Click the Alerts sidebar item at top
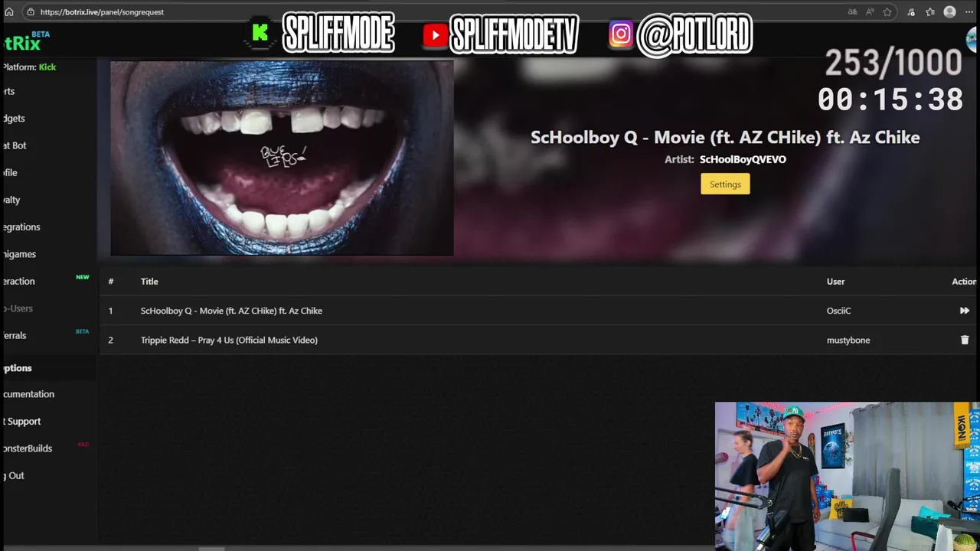 pyautogui.click(x=8, y=91)
